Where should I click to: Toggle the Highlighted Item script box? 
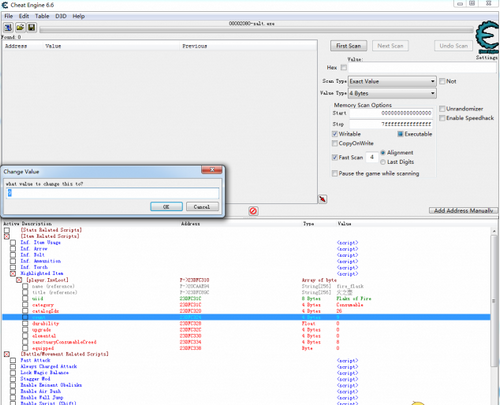(13, 274)
